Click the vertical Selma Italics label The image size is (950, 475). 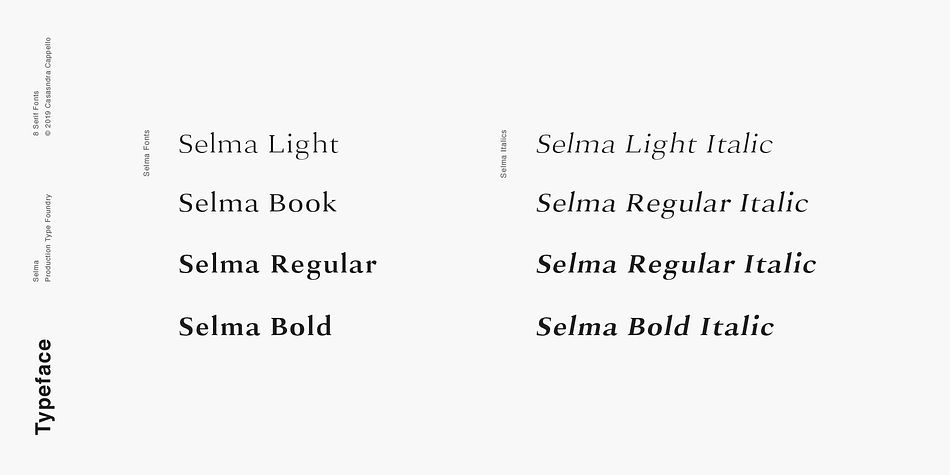[x=503, y=154]
